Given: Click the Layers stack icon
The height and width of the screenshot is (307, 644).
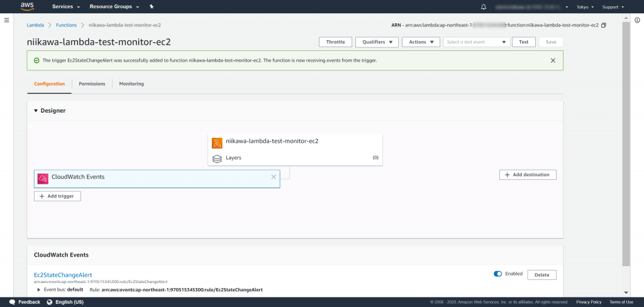Looking at the screenshot, I should coord(217,159).
